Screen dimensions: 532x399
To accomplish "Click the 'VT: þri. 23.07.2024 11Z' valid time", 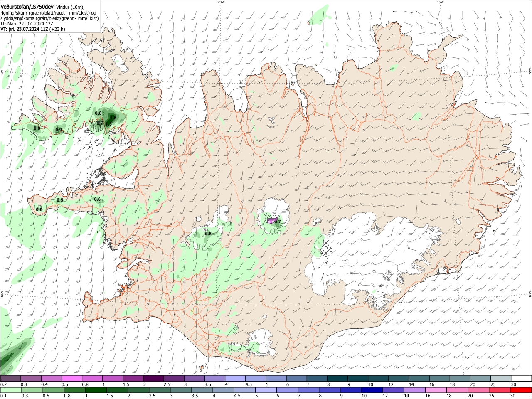I will pyautogui.click(x=24, y=29).
